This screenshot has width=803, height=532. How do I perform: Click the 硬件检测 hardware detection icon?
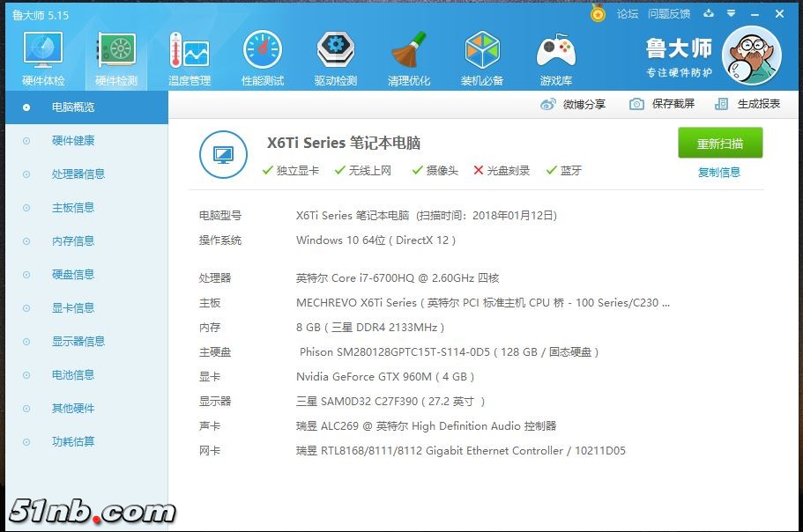tap(115, 52)
